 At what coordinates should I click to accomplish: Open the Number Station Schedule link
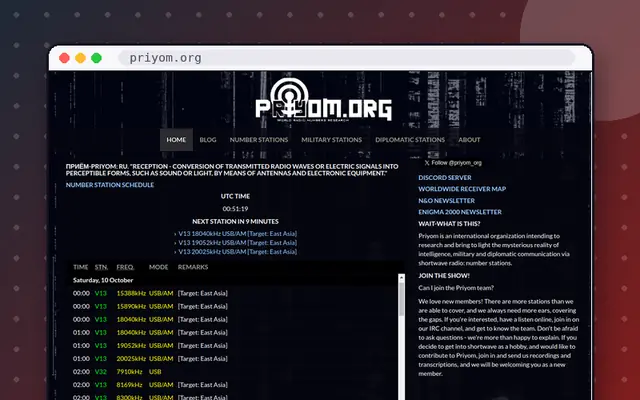110,184
